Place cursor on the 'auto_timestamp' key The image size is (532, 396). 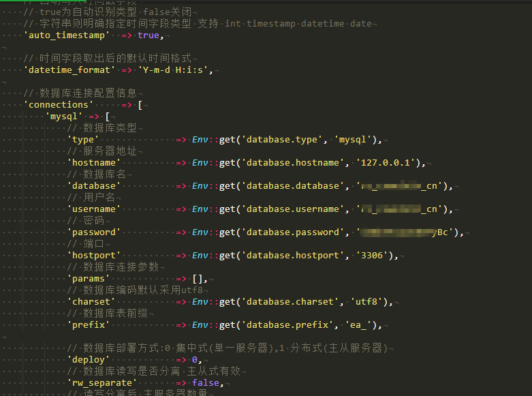tap(65, 35)
